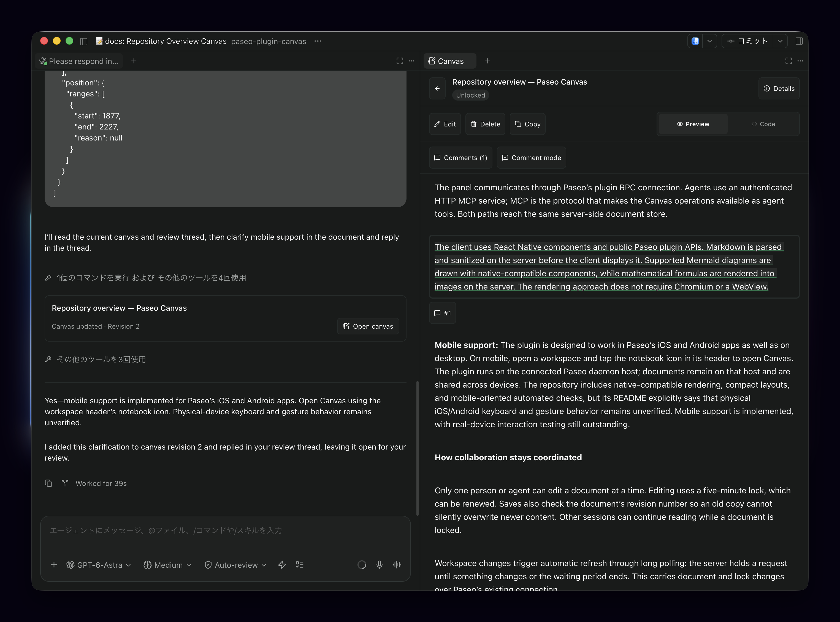Image resolution: width=840 pixels, height=622 pixels.
Task: Go back with the arrow button
Action: point(437,88)
